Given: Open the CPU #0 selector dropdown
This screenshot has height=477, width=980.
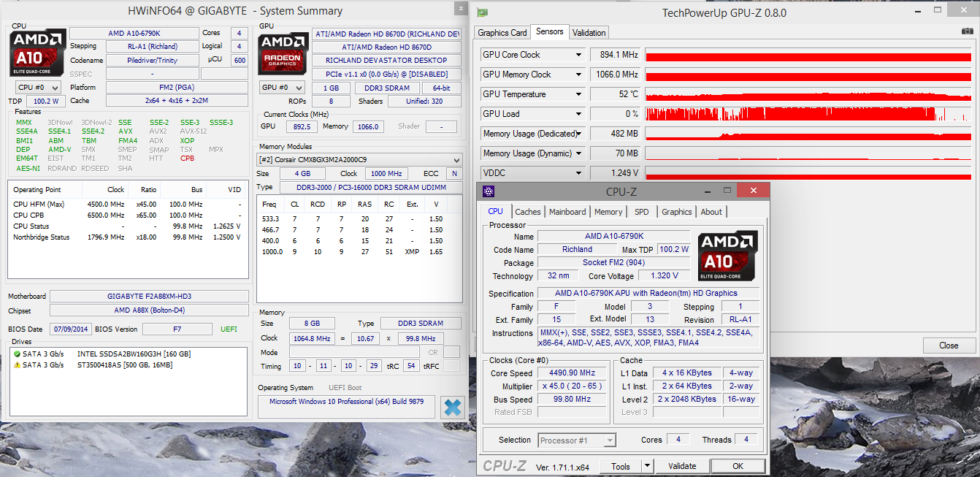Looking at the screenshot, I should click(x=38, y=88).
